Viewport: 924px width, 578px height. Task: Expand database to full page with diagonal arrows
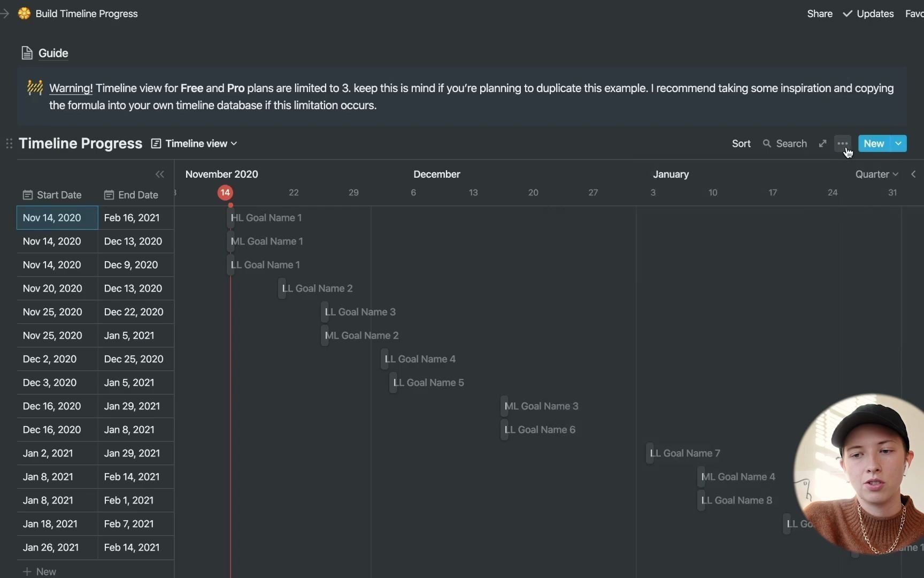(x=822, y=143)
